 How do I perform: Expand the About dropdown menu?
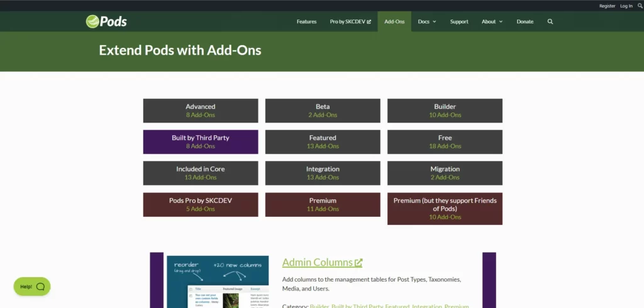point(492,21)
